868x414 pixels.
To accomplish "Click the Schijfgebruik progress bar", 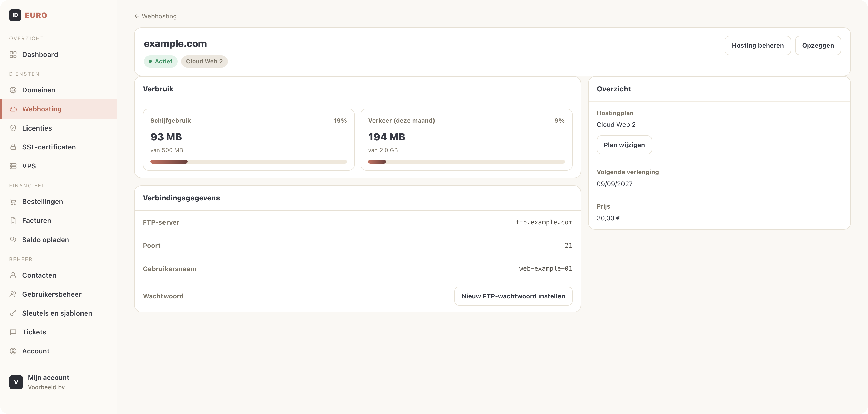I will pos(248,162).
